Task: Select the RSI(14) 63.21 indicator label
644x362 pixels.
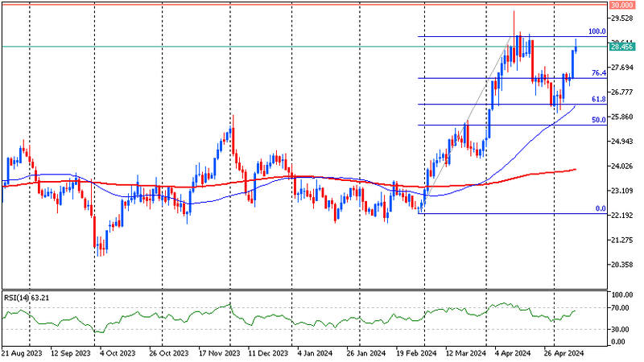Action: pos(27,298)
